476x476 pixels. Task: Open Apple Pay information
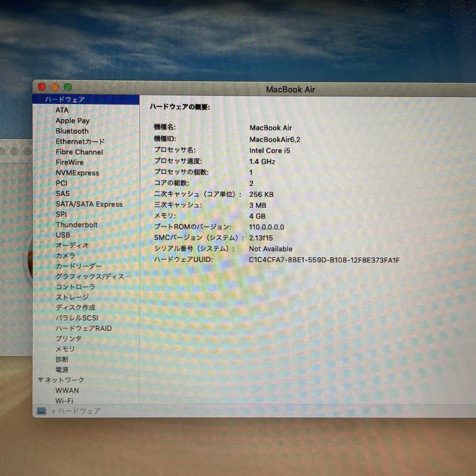point(73,120)
